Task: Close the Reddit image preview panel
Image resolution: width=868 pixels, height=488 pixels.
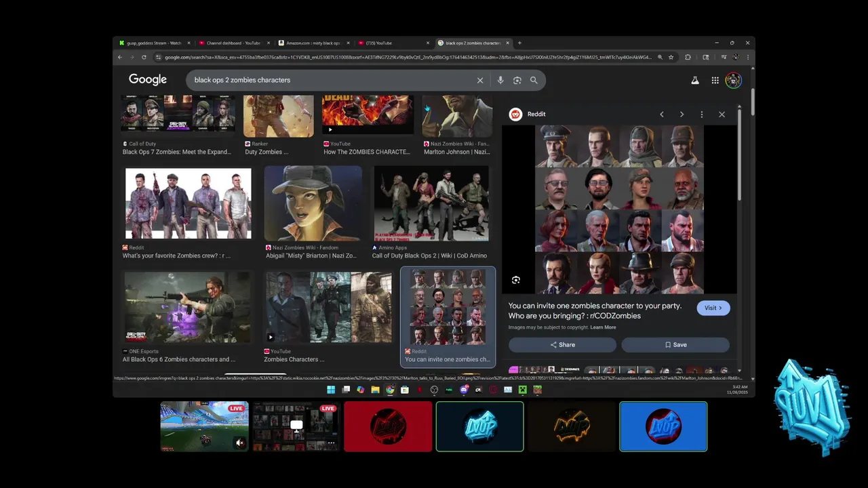Action: pyautogui.click(x=722, y=115)
